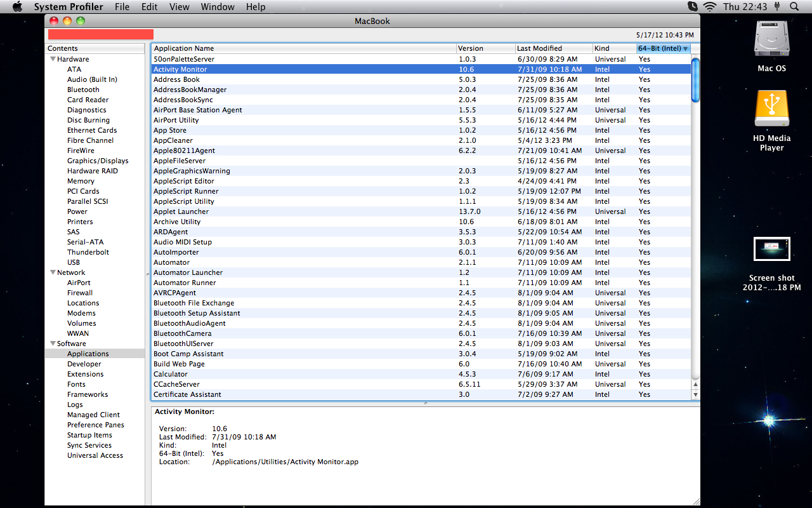This screenshot has height=508, width=812.
Task: Select the Contents header in sidebar
Action: click(x=95, y=48)
